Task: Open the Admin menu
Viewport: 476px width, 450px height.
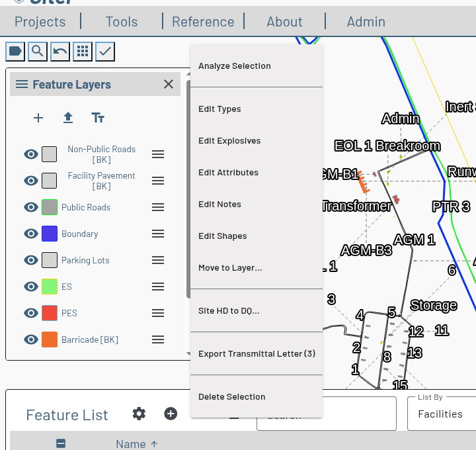Action: [366, 22]
